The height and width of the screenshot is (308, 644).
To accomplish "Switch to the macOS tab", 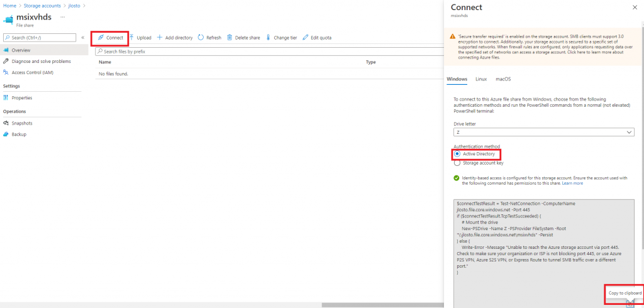I will click(503, 79).
